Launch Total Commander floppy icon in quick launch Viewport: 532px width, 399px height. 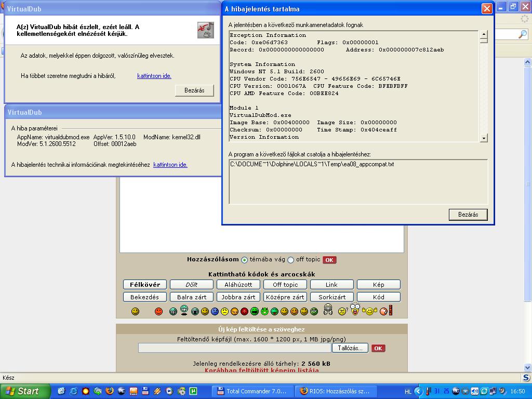(x=145, y=391)
